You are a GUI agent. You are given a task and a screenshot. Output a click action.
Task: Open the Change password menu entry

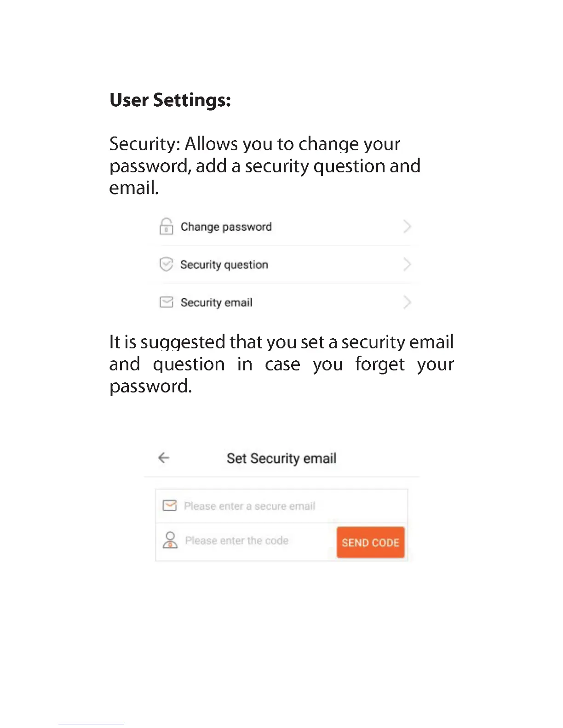[x=226, y=227]
